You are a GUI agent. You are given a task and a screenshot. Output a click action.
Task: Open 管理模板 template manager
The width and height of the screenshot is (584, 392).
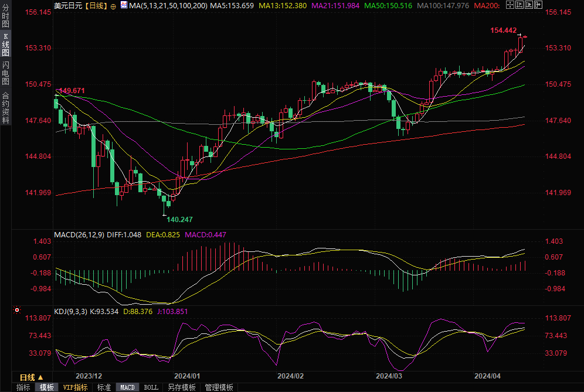click(x=219, y=387)
